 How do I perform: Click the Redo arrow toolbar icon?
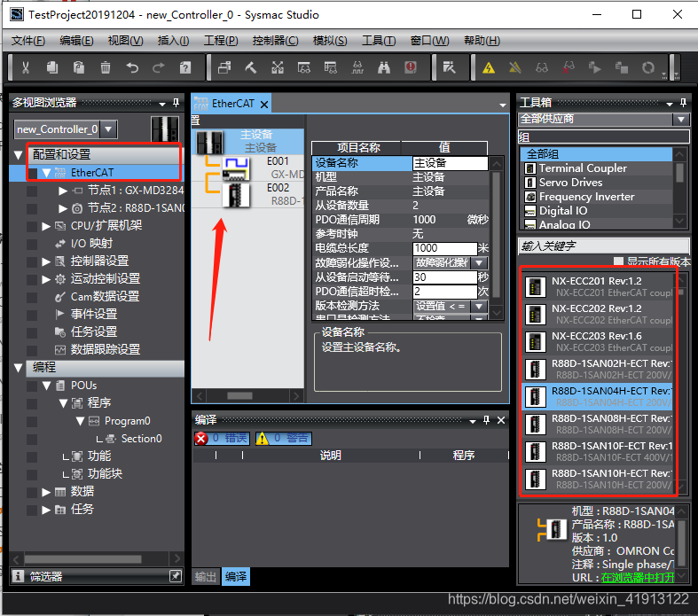click(x=159, y=67)
